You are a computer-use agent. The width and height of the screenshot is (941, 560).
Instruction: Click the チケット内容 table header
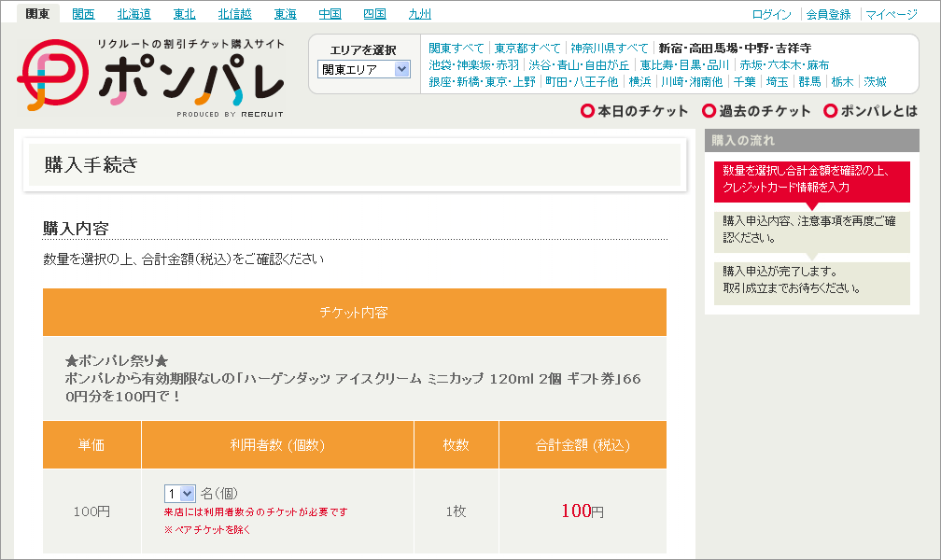pos(355,312)
